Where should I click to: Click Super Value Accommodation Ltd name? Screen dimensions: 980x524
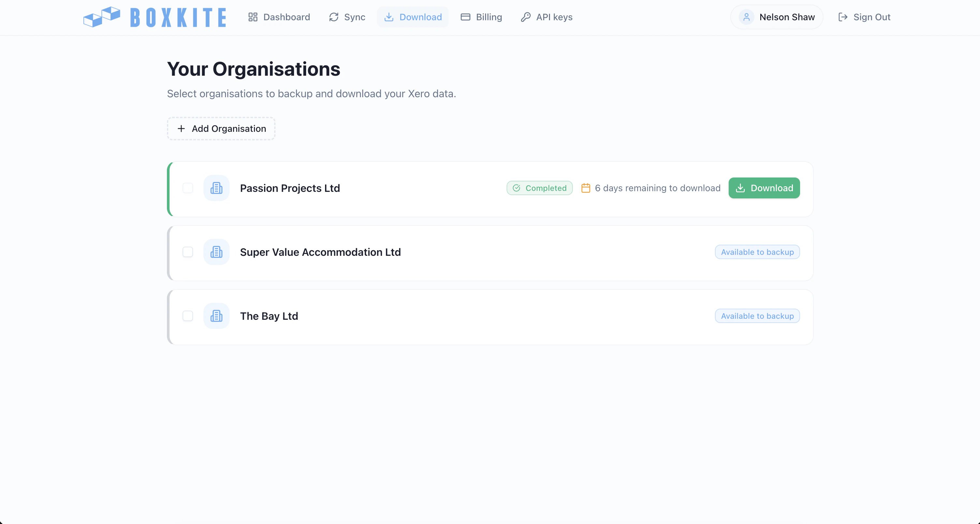(320, 252)
